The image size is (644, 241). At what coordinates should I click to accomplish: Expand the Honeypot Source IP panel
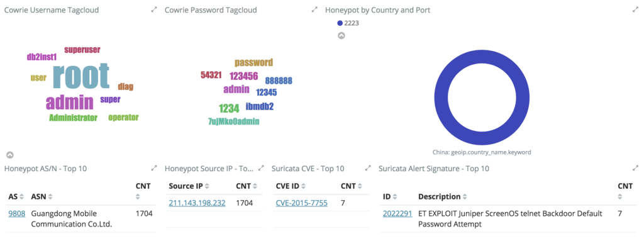tap(261, 168)
